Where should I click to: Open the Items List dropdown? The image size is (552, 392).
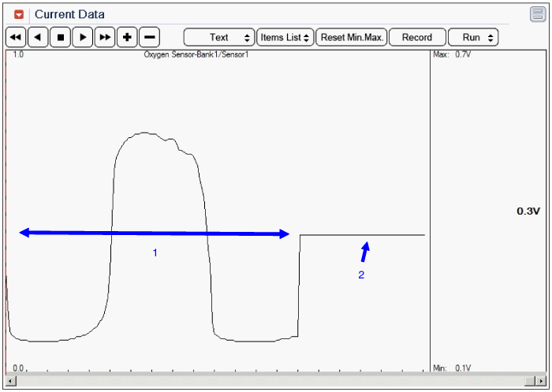(x=285, y=37)
